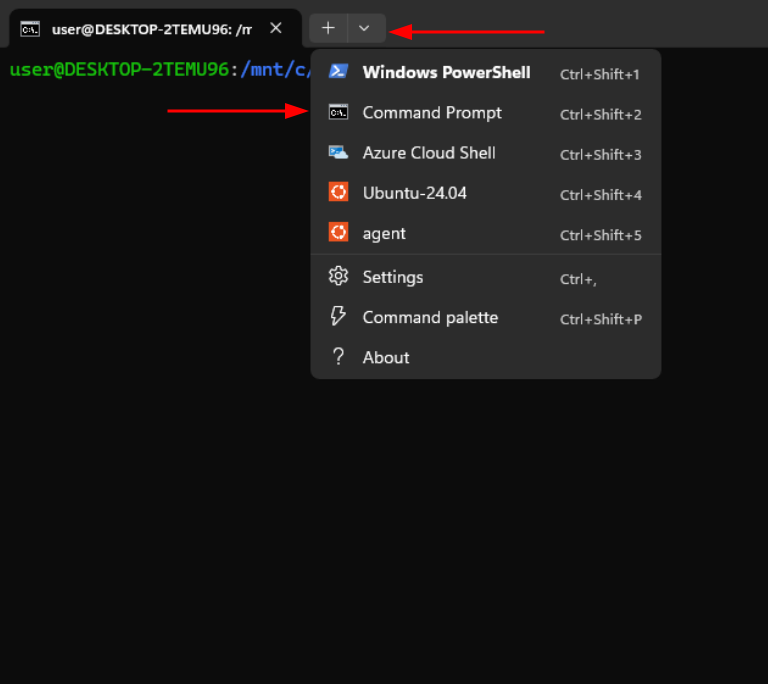Open the Command palette entry
Viewport: 768px width, 684px height.
[486, 318]
